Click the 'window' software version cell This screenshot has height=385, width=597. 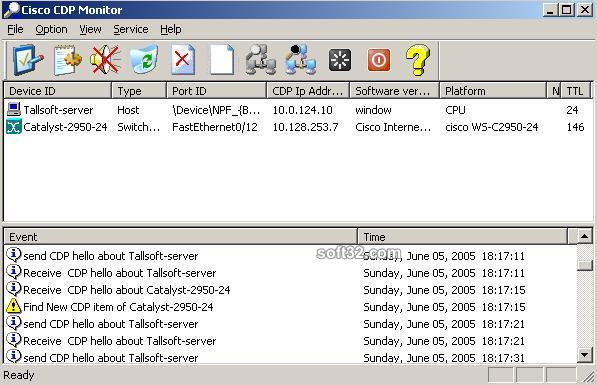tap(373, 110)
